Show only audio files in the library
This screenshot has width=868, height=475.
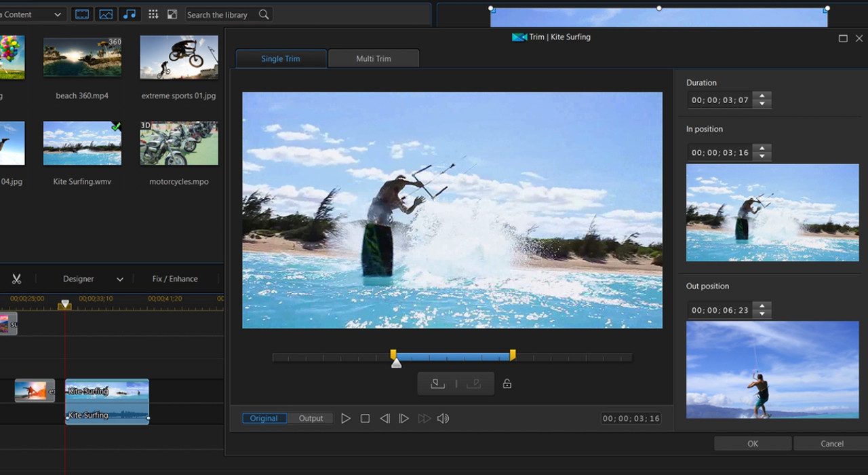point(129,14)
